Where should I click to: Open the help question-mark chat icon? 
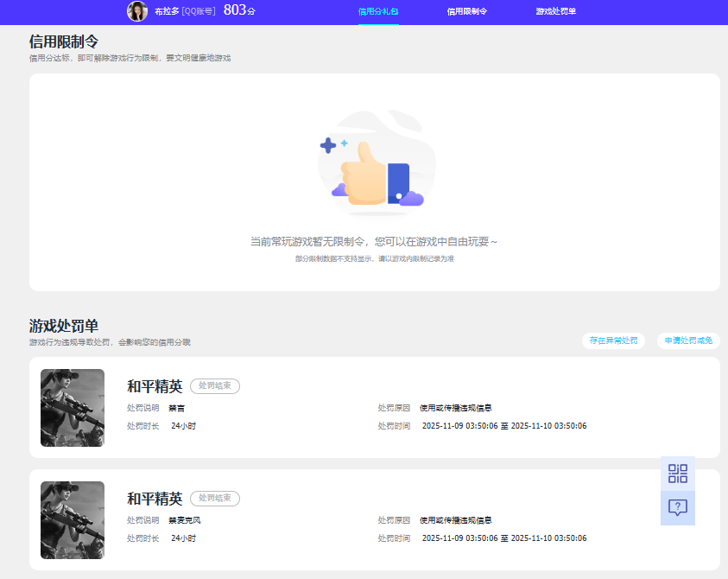[677, 508]
